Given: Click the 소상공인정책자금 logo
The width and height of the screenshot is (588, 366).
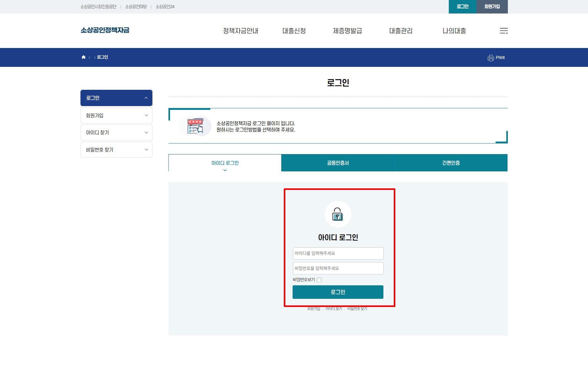Looking at the screenshot, I should point(105,30).
